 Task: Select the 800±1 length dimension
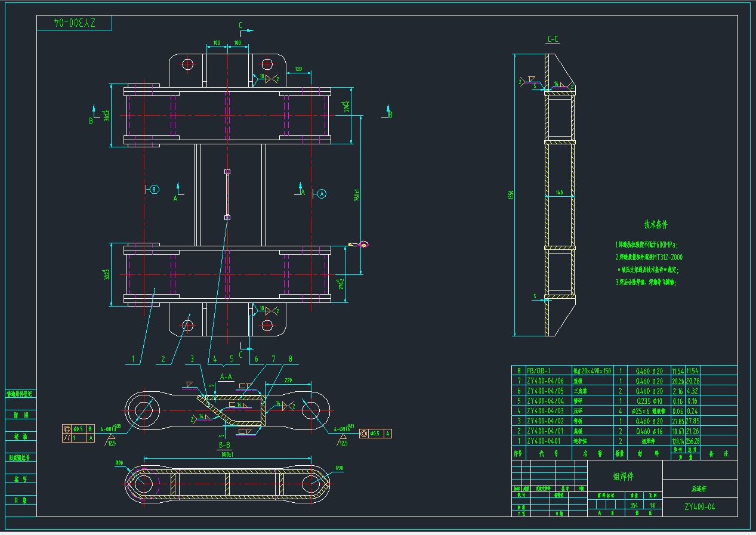point(227,454)
